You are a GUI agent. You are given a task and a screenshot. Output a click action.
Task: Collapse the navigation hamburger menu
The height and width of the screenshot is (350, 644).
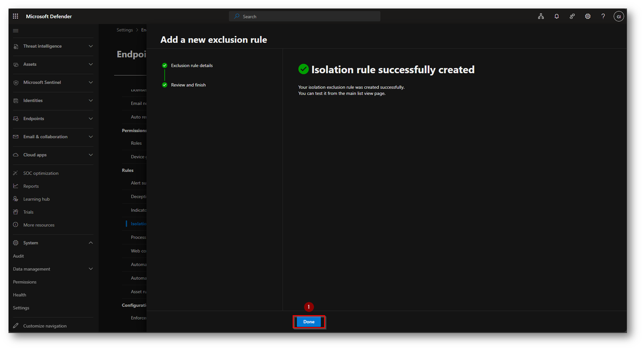pyautogui.click(x=16, y=31)
